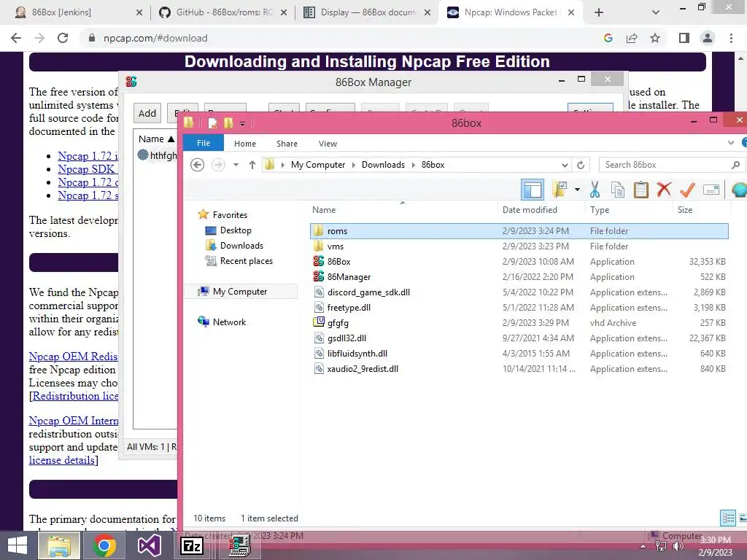The width and height of the screenshot is (747, 560).
Task: Open a new Chrome tab
Action: pyautogui.click(x=599, y=13)
